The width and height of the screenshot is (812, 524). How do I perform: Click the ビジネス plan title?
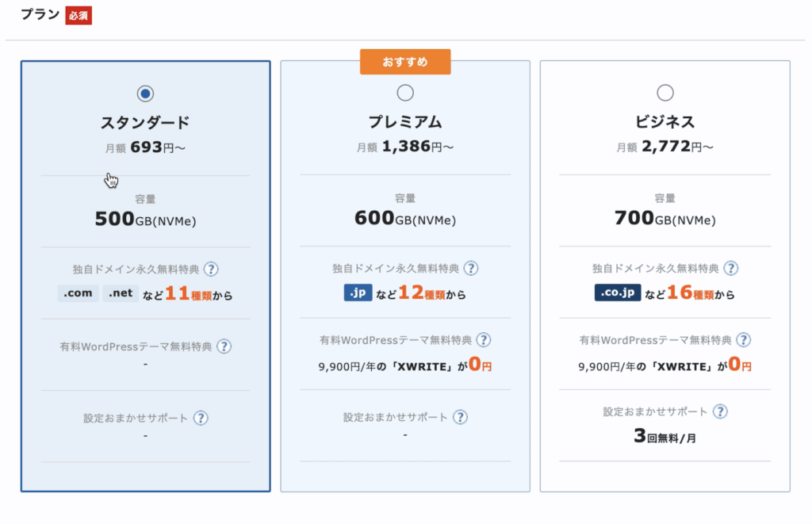pos(665,122)
